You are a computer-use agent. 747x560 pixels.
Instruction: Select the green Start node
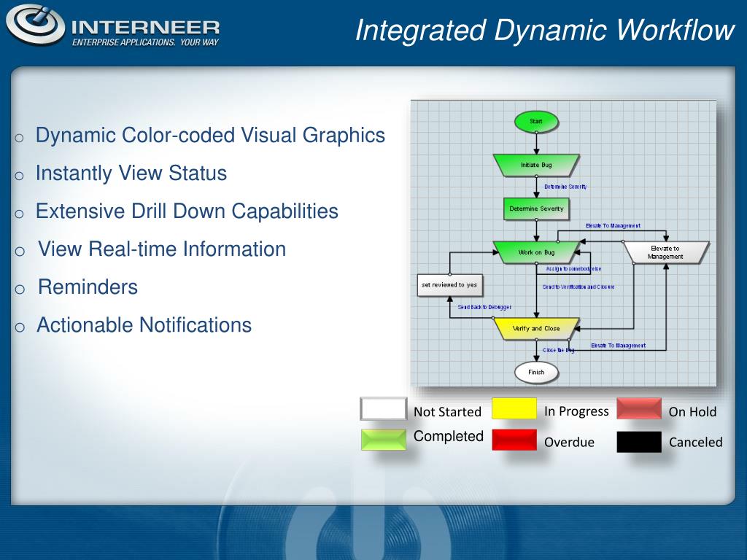click(x=536, y=122)
